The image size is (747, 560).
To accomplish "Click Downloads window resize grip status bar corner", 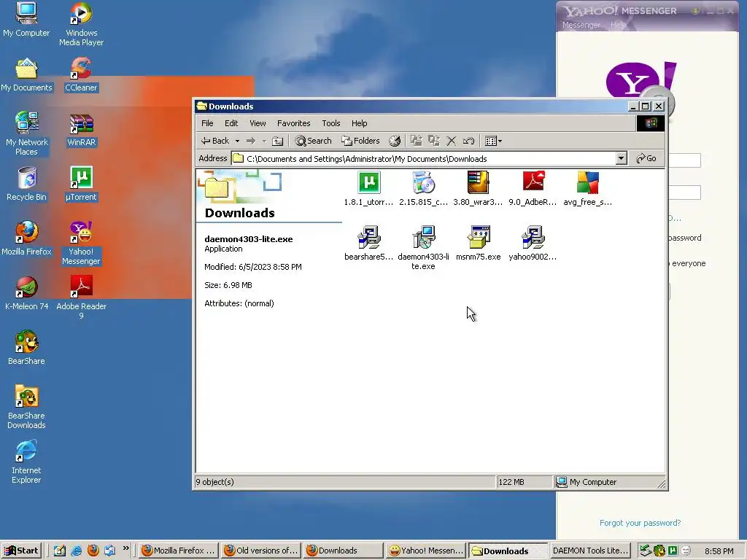I will point(661,484).
